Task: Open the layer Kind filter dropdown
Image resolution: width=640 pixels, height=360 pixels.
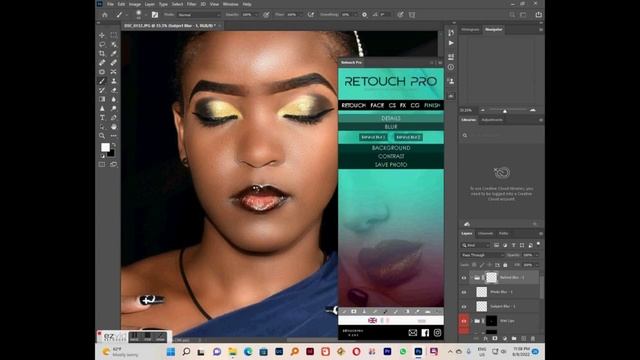Action: click(x=475, y=245)
